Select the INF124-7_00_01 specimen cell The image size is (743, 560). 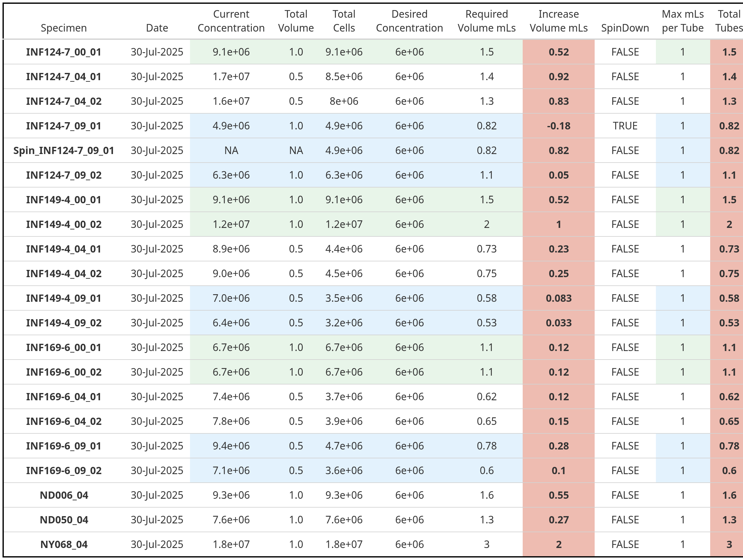(63, 52)
